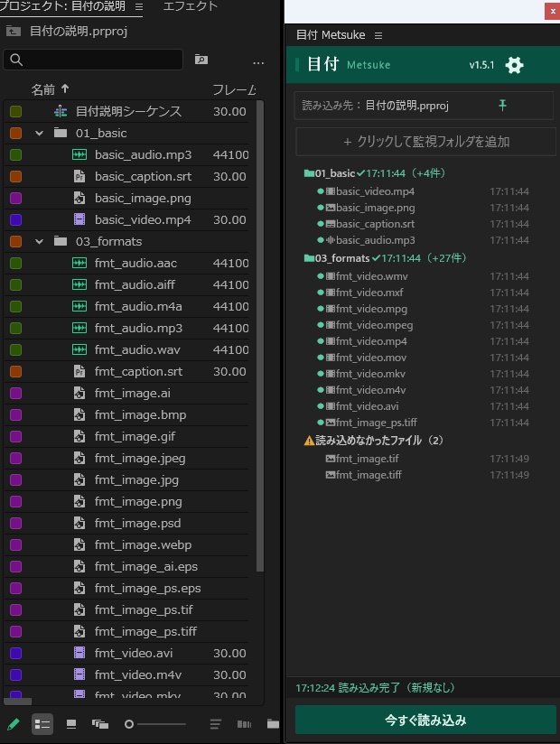Click the project panel horizontal scrollbar

pos(18,701)
